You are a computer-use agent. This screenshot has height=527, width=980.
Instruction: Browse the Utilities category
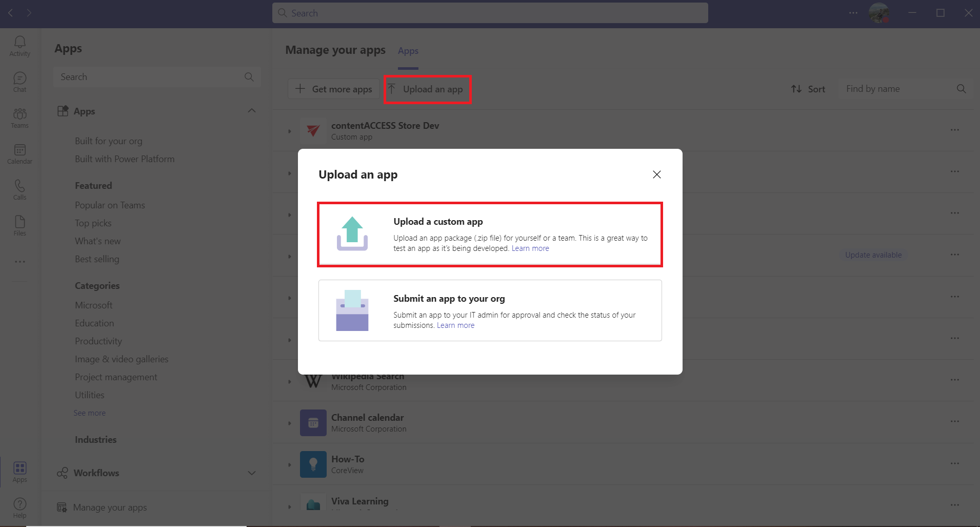point(90,395)
